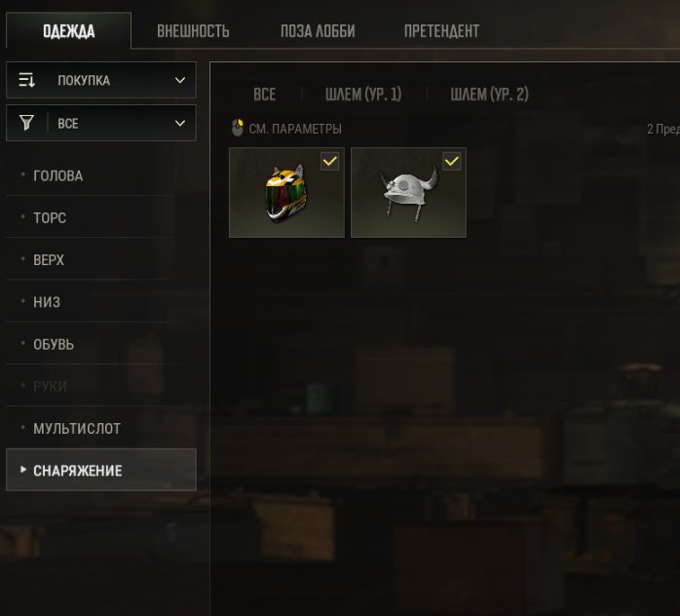Select the yellow cat-ear motorcycle helmet
Screen dimensions: 680x616
(x=286, y=193)
